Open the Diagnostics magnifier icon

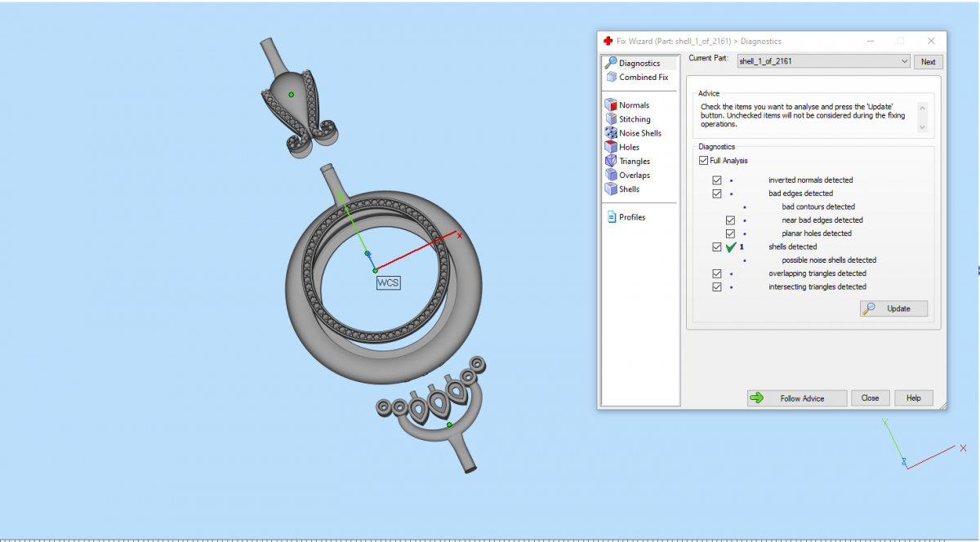(x=610, y=63)
